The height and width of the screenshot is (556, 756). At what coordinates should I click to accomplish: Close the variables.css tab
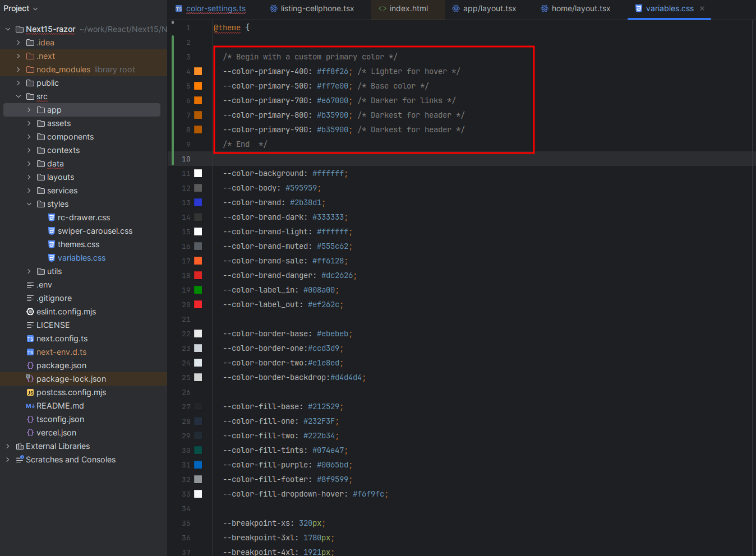(x=702, y=8)
